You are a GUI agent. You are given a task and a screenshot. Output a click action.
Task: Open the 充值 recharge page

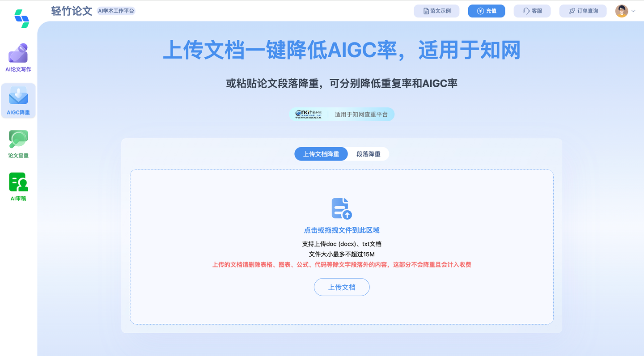pyautogui.click(x=487, y=11)
